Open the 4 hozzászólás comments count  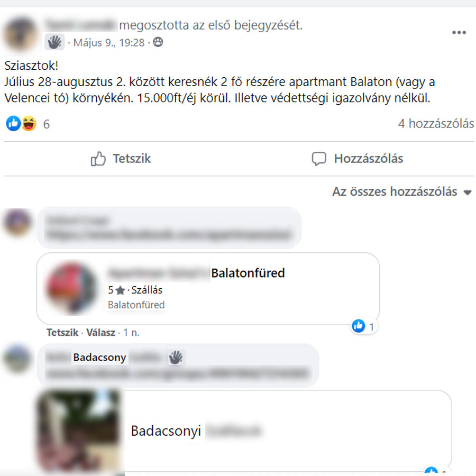436,124
